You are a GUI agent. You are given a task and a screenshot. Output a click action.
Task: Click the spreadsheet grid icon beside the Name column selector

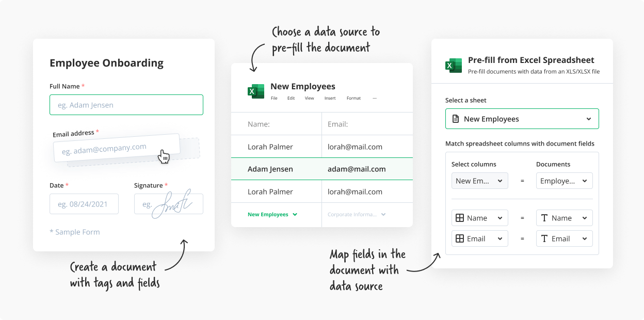[459, 218]
